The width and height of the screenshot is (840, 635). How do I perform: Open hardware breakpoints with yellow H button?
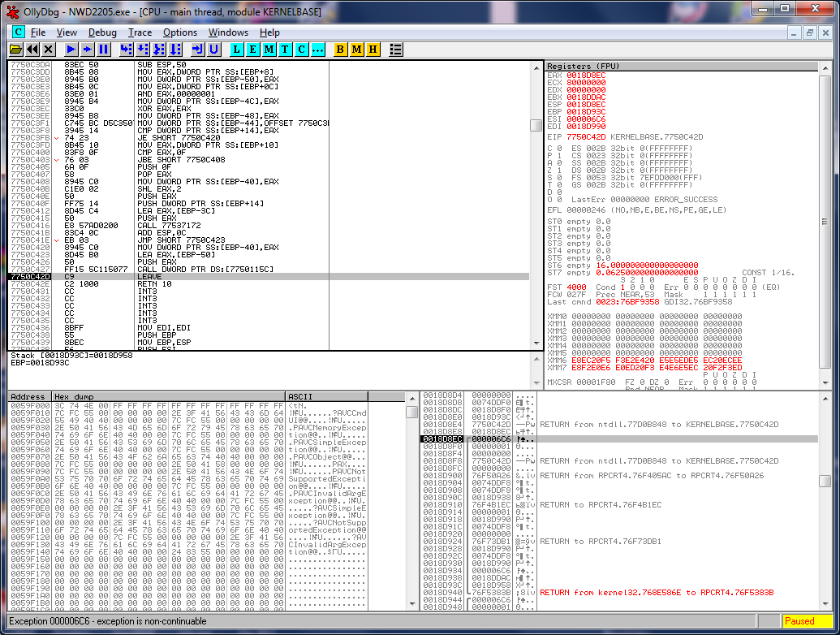point(373,50)
